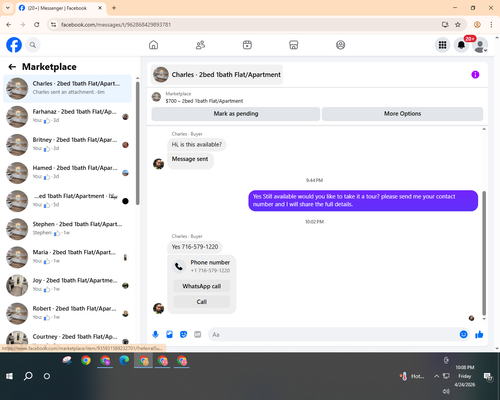The height and width of the screenshot is (400, 500).
Task: Open the Facebook menu grid icon
Action: point(442,45)
